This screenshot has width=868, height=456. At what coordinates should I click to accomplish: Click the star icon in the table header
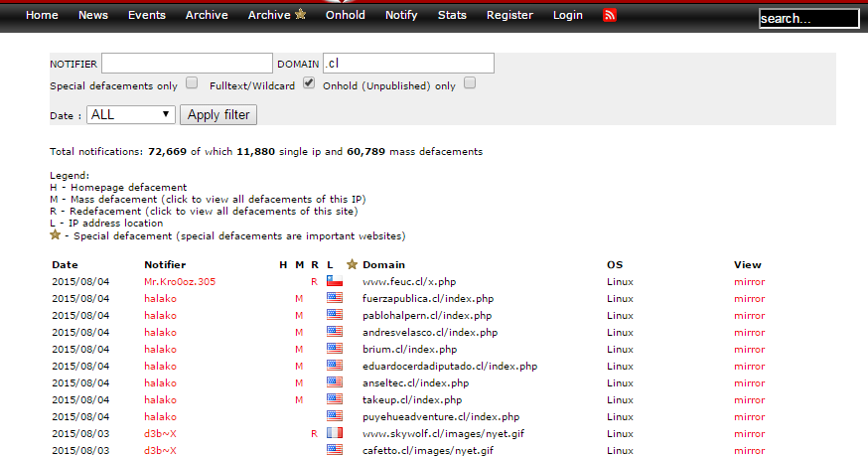click(x=352, y=264)
